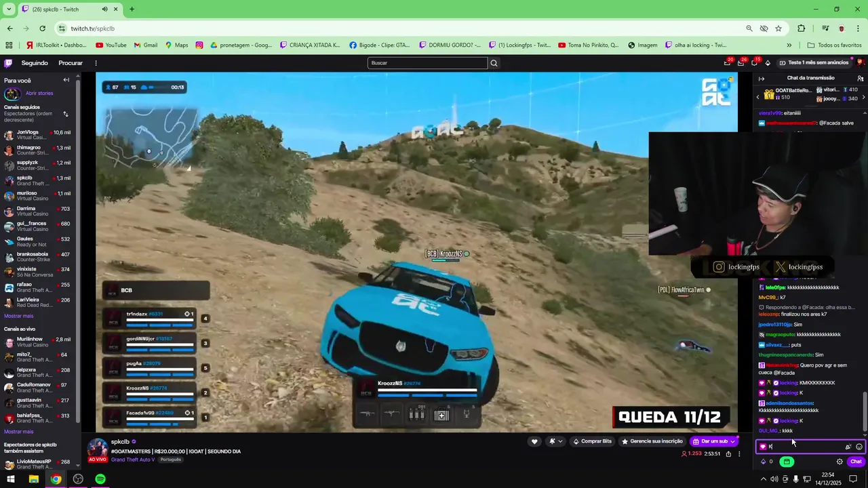The image size is (868, 488).
Task: Click the search magnifier button on Twitch
Action: (x=494, y=63)
